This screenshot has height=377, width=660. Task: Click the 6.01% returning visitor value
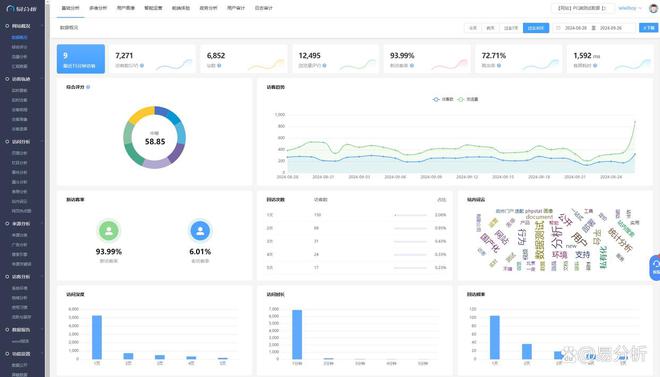[200, 252]
